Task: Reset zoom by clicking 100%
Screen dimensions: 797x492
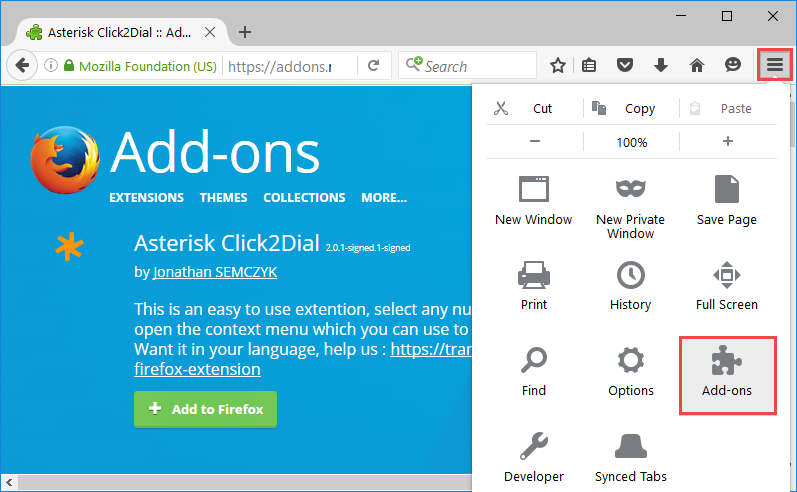Action: point(632,142)
